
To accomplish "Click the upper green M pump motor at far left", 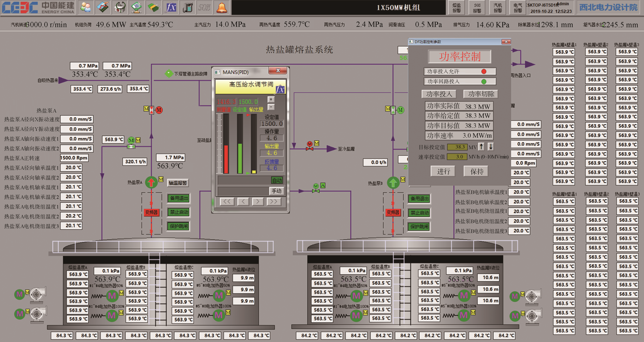I will pos(19,294).
